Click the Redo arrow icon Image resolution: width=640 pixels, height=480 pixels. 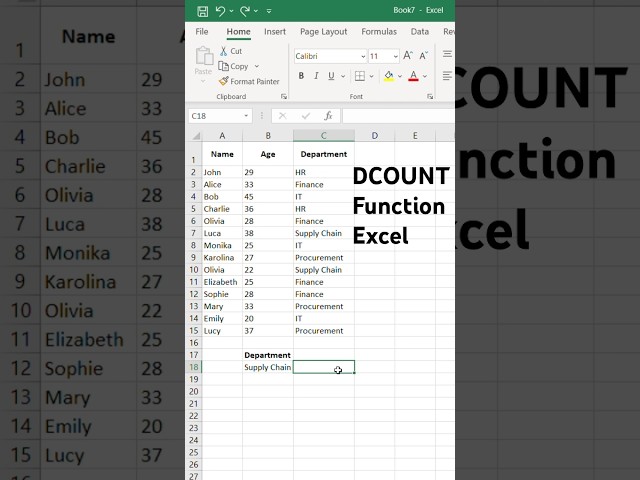click(245, 11)
